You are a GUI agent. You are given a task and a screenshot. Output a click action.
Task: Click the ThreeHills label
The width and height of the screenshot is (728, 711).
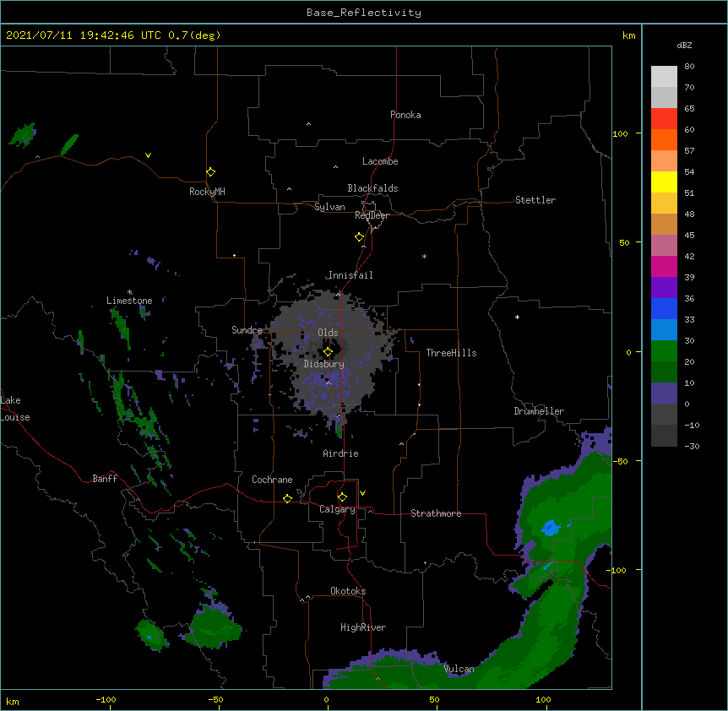pos(451,353)
